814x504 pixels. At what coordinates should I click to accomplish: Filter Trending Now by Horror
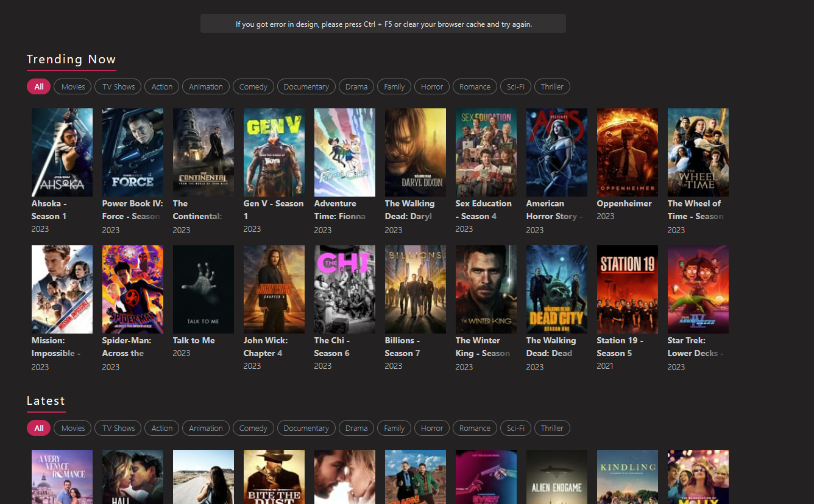(x=432, y=86)
